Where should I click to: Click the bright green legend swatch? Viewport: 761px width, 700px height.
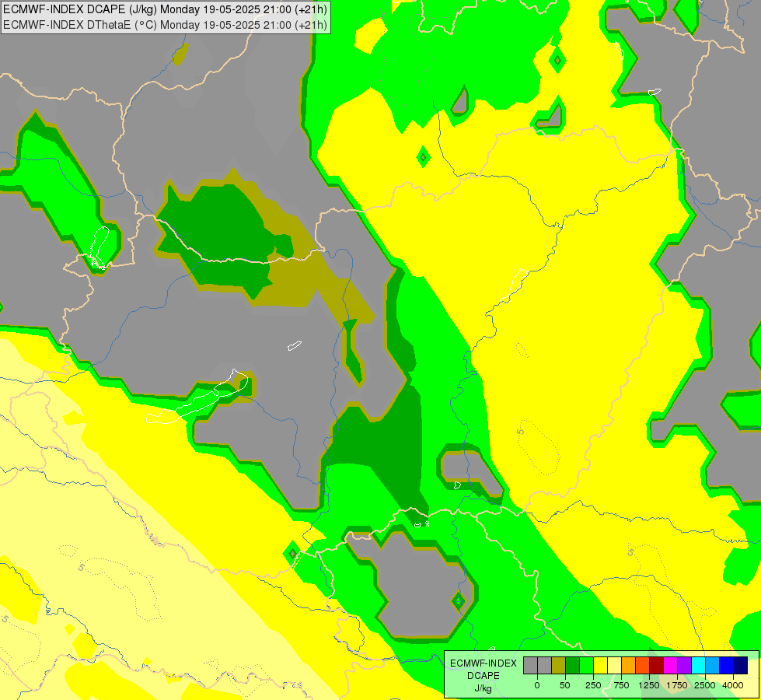pos(587,665)
